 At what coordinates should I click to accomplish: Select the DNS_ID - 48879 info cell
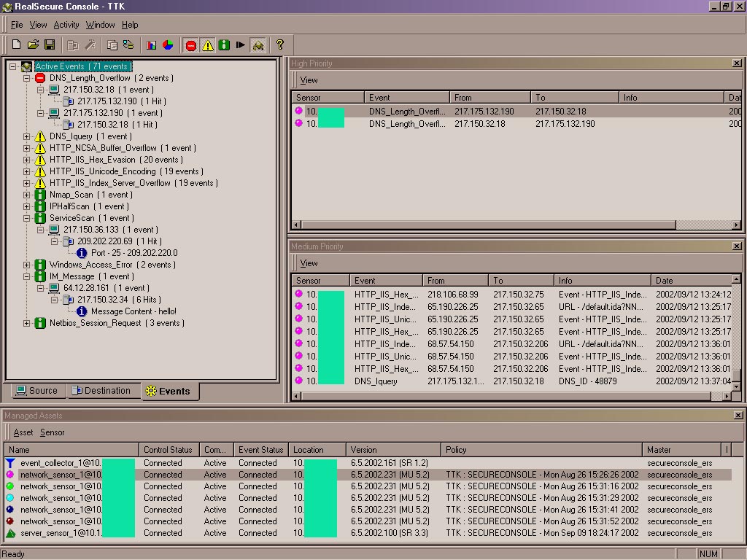[587, 381]
